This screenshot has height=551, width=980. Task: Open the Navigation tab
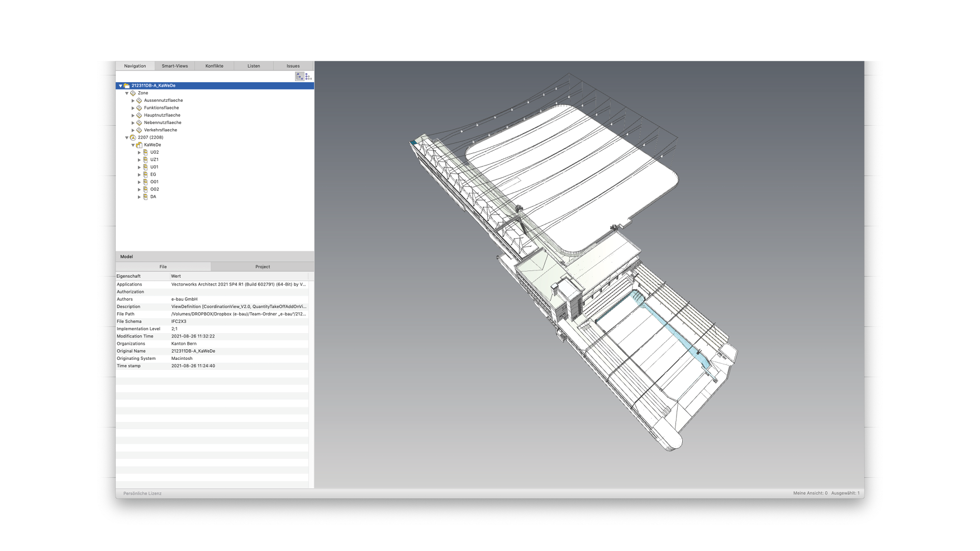(135, 66)
